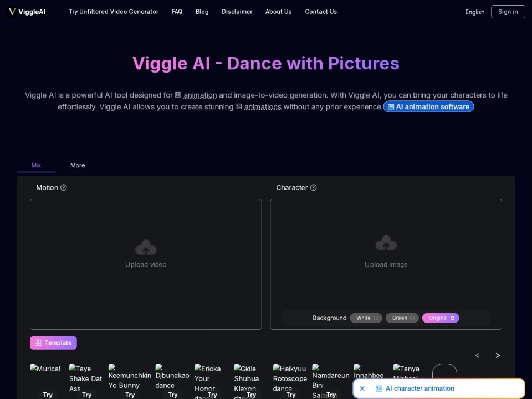Image resolution: width=532 pixels, height=399 pixels.
Task: Open the Disclaimer page
Action: [237, 12]
